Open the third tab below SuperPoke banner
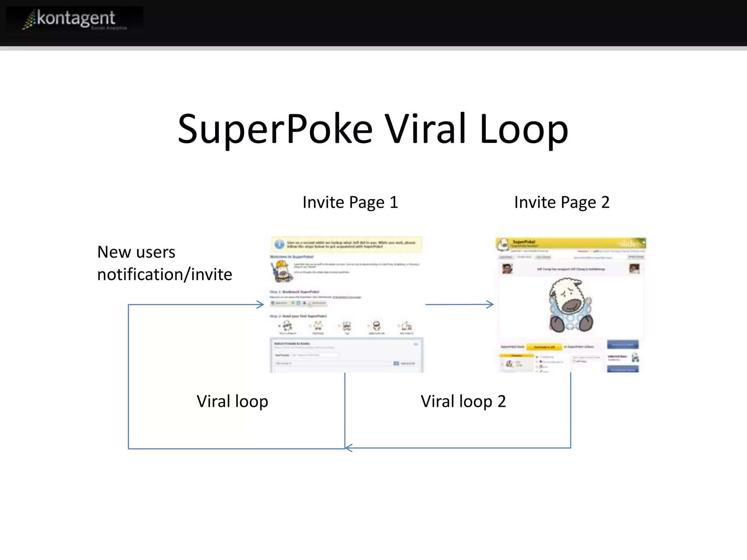The image size is (747, 560). [543, 257]
